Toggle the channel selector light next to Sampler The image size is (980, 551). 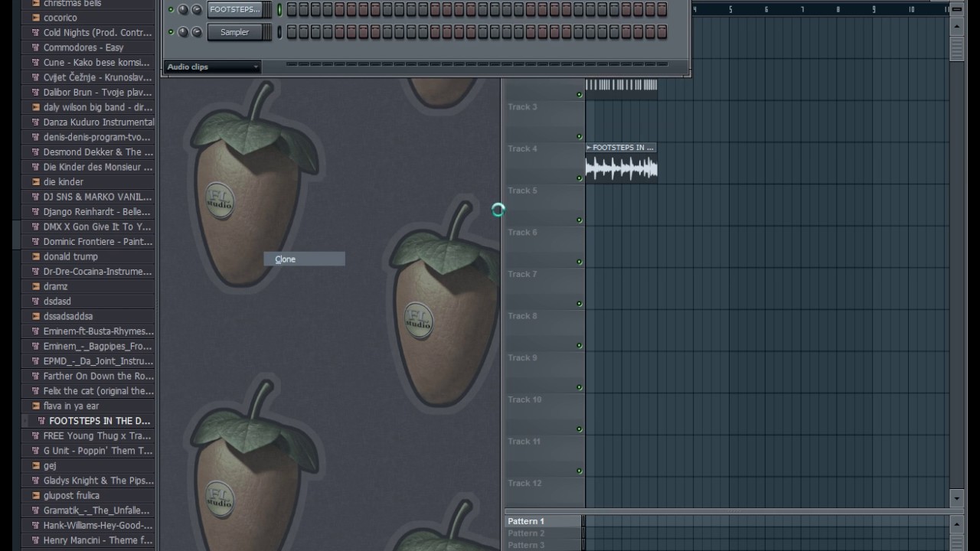279,32
